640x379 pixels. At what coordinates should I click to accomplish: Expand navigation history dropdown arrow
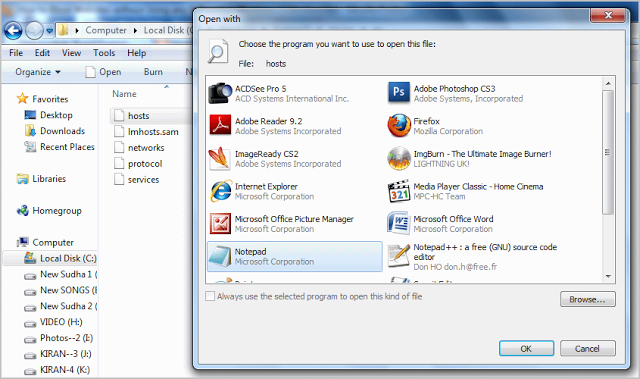coord(49,31)
